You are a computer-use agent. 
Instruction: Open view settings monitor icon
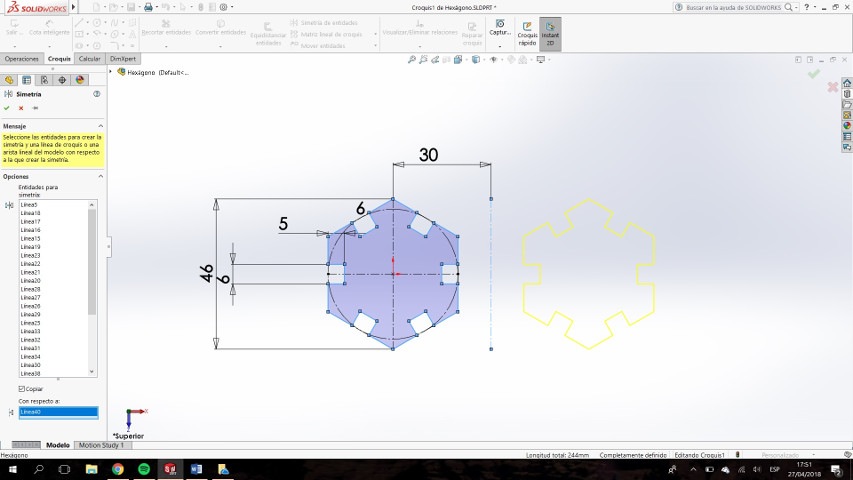pyautogui.click(x=540, y=59)
